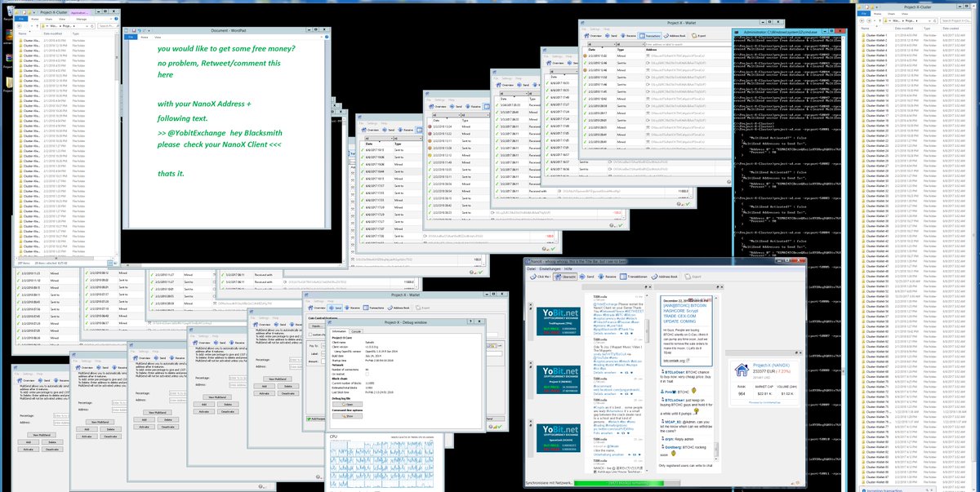Viewport: 980px width, 492px height.
Task: Click the 'Click Me!' toolbar icon in NanoX window
Action: [x=540, y=277]
